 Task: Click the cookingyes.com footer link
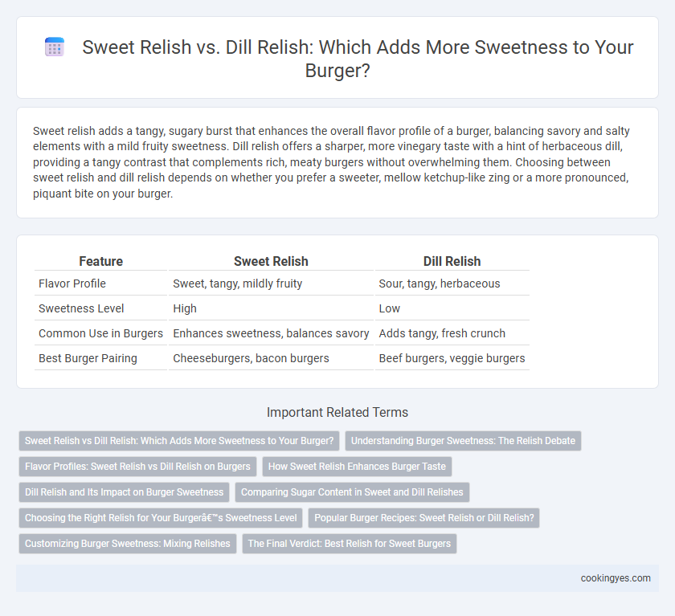(x=616, y=578)
